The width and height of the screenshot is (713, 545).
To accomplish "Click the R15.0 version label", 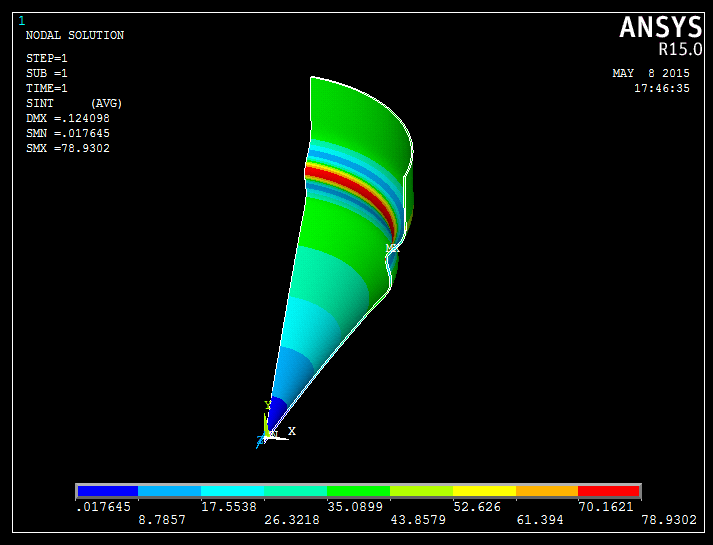I will [680, 50].
